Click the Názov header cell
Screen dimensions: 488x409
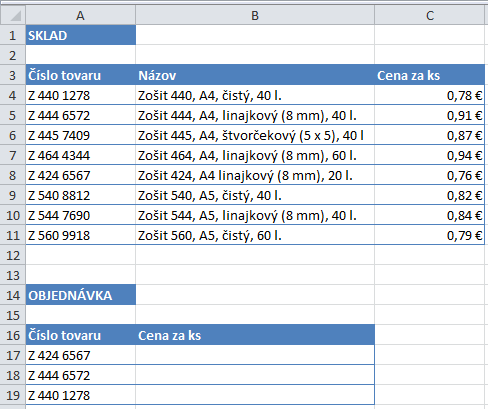[255, 75]
